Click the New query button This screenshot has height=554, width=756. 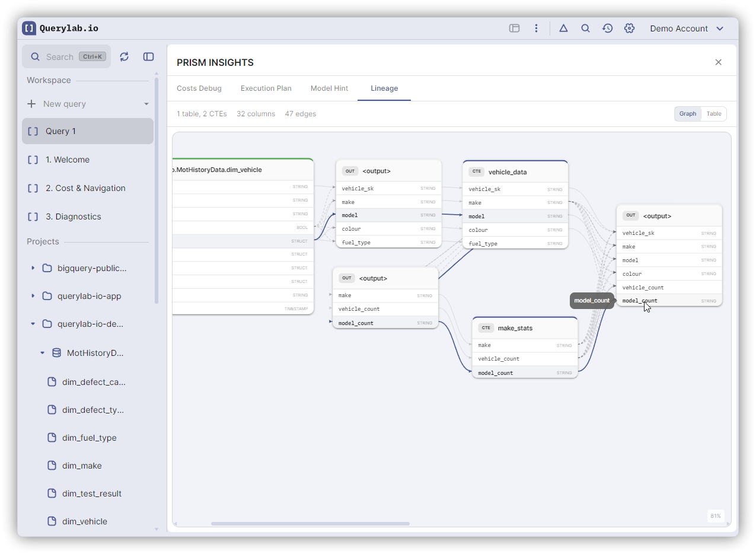pyautogui.click(x=64, y=104)
